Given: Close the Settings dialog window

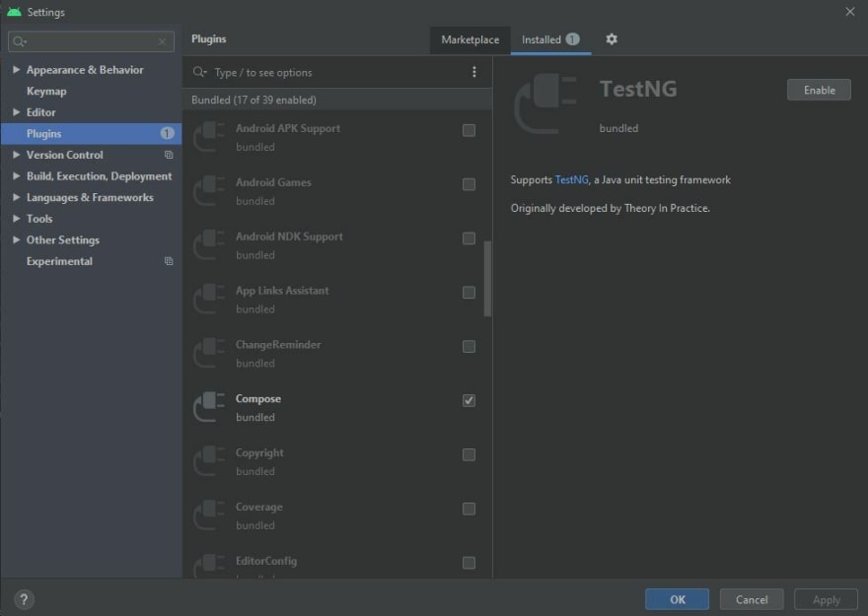Looking at the screenshot, I should 850,12.
